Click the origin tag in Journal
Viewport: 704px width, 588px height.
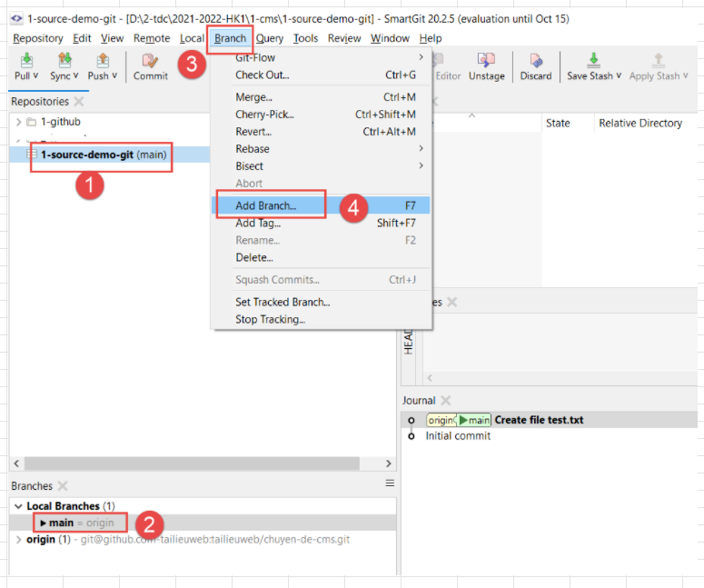point(441,420)
